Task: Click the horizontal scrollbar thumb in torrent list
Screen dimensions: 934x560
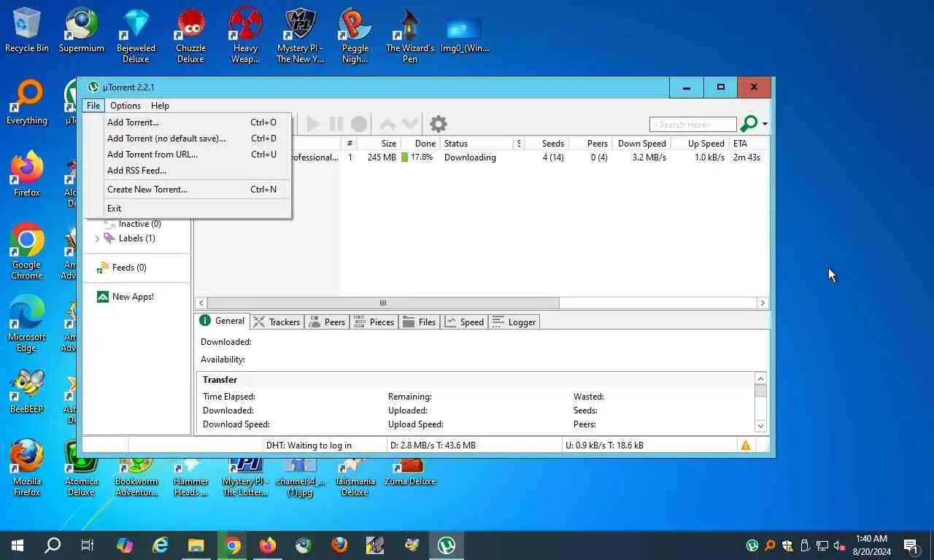Action: [x=383, y=303]
